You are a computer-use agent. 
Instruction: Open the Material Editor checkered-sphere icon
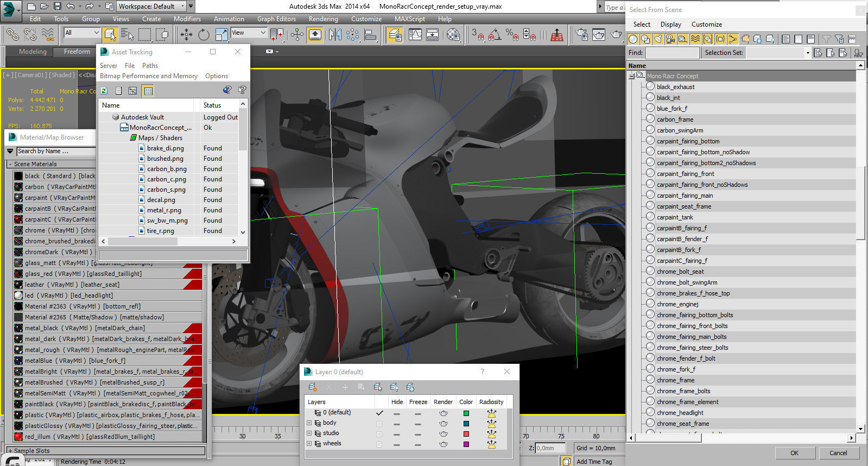coord(453,35)
